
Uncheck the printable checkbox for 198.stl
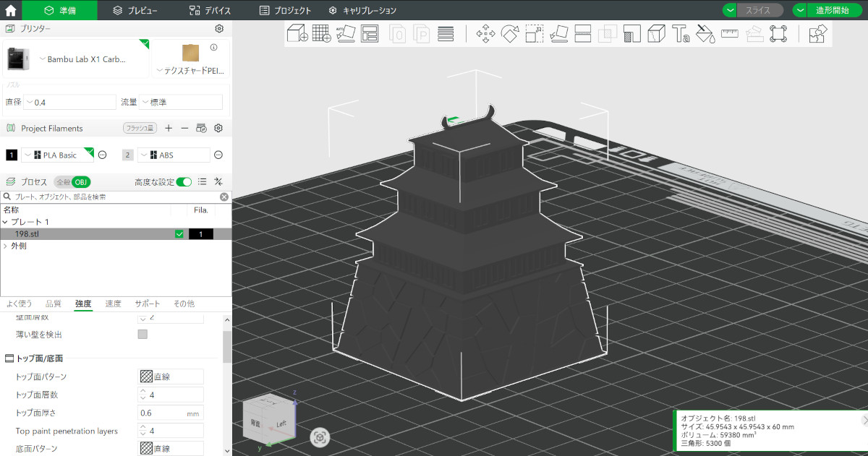[x=179, y=234]
